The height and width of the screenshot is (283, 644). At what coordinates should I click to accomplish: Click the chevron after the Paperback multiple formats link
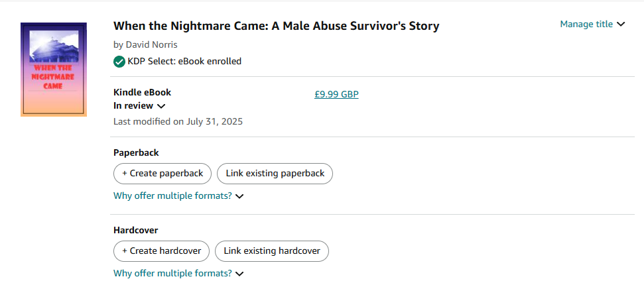(239, 196)
